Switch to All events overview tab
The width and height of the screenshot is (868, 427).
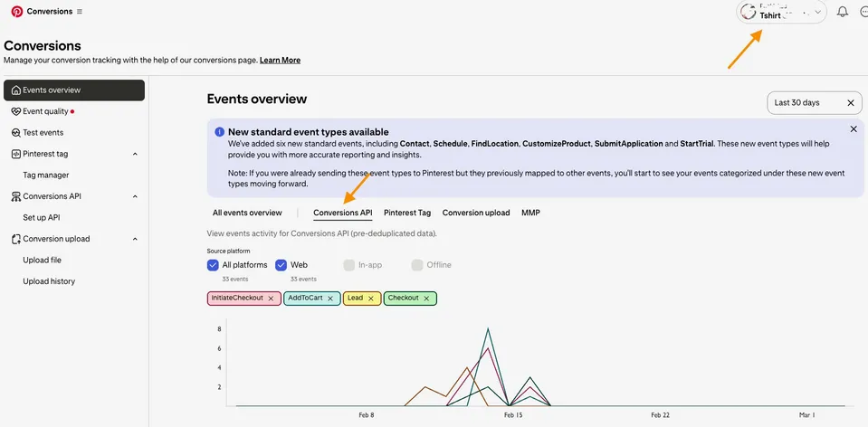[x=247, y=213]
